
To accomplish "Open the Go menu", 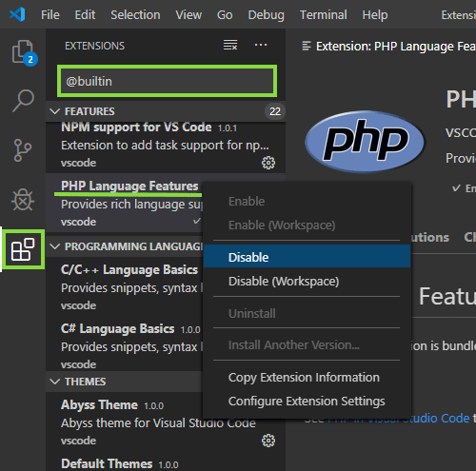I will (225, 15).
